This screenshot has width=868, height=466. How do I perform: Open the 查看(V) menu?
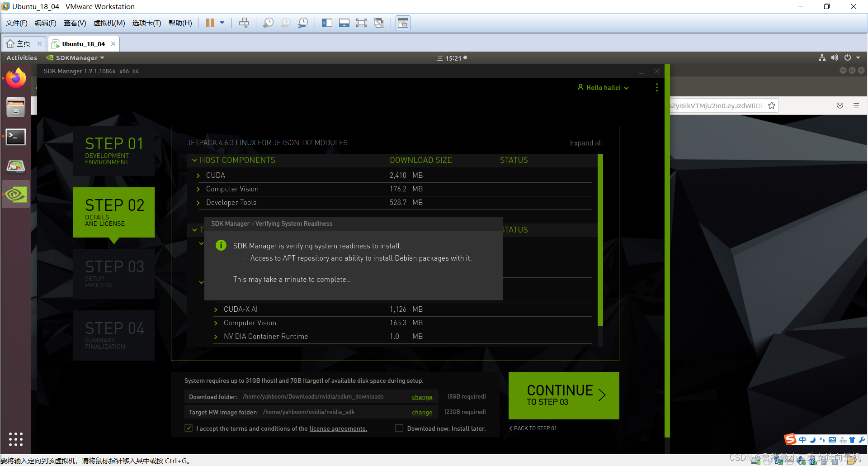[75, 23]
